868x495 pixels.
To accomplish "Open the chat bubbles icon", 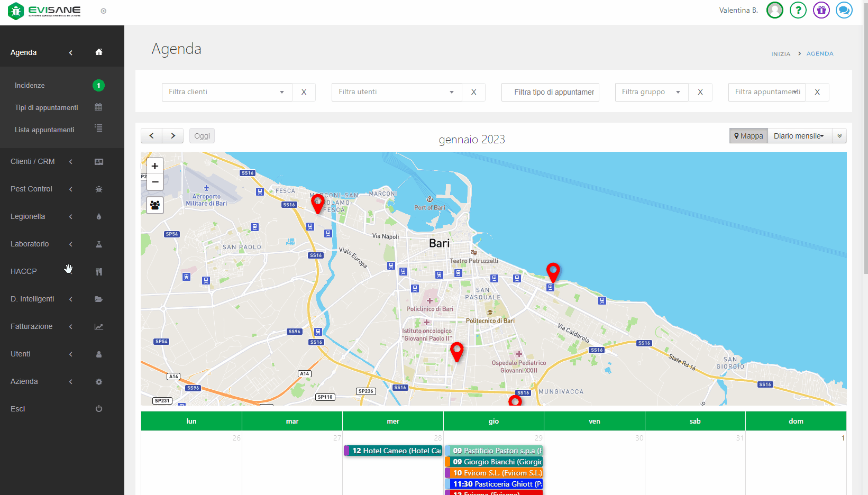I will (x=844, y=10).
